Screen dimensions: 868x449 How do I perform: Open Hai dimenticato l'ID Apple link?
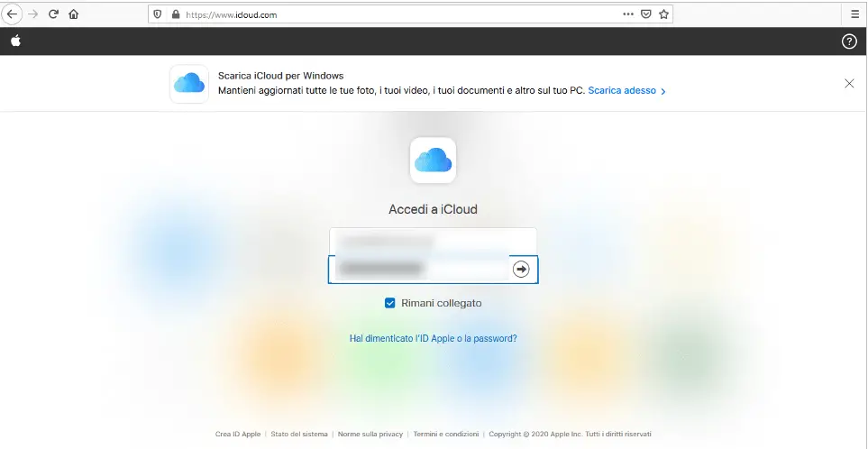pos(433,338)
